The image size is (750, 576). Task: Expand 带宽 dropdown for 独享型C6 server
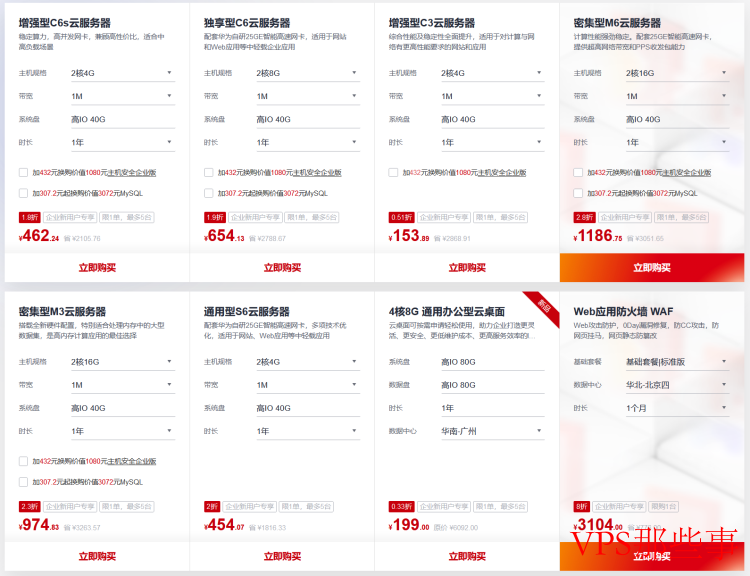(x=308, y=96)
